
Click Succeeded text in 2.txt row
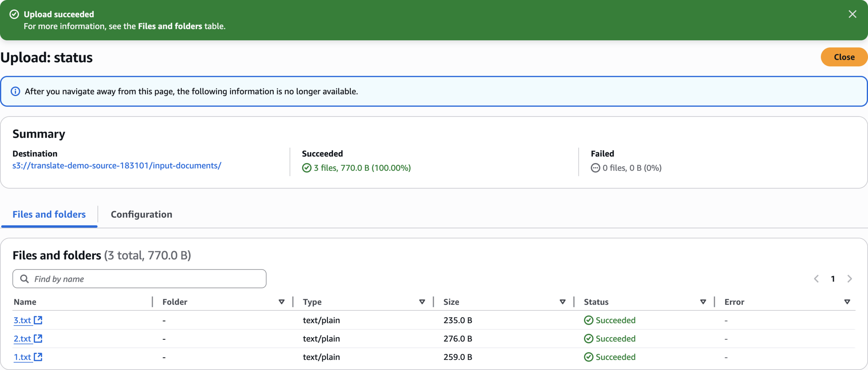point(616,339)
